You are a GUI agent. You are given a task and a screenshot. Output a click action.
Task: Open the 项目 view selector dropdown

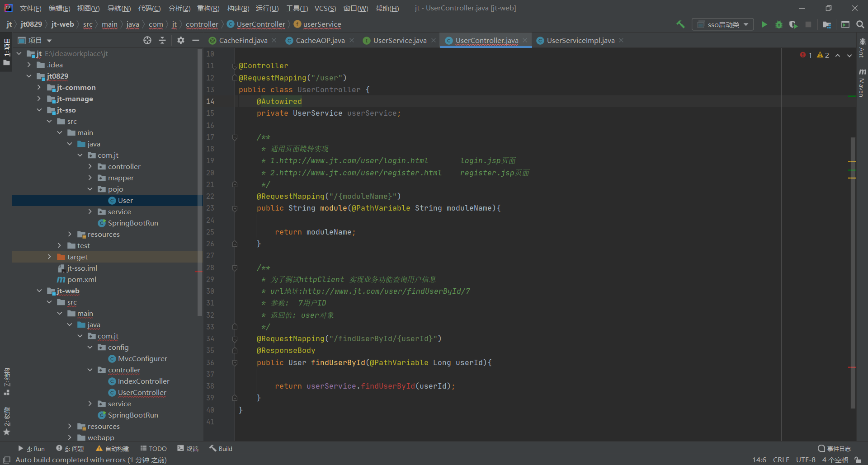35,40
